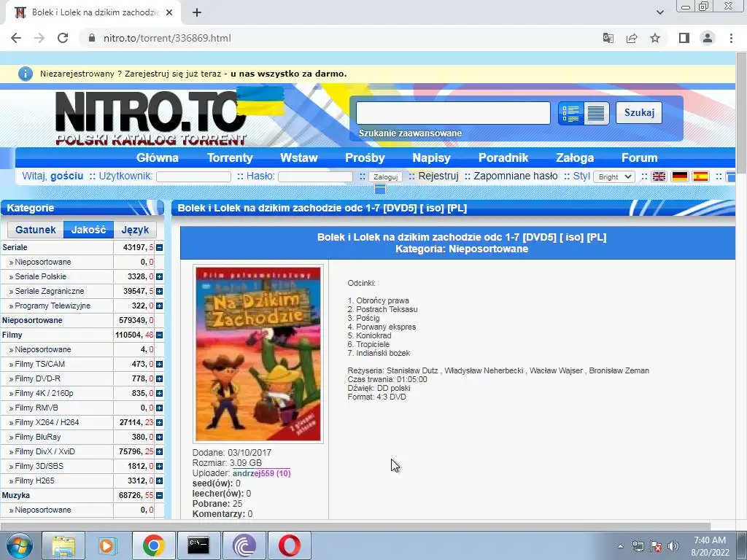This screenshot has width=747, height=560.
Task: Open the Główna menu item
Action: click(x=158, y=157)
